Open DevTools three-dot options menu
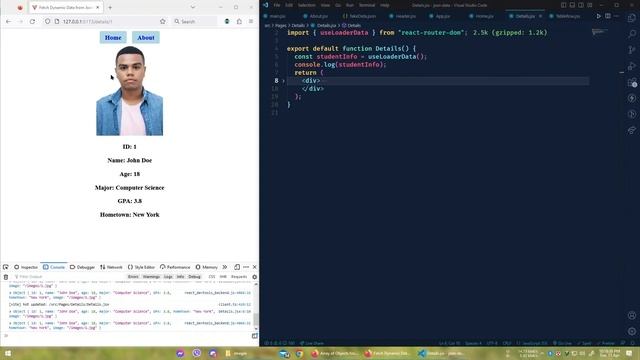The image size is (640, 360). click(246, 267)
